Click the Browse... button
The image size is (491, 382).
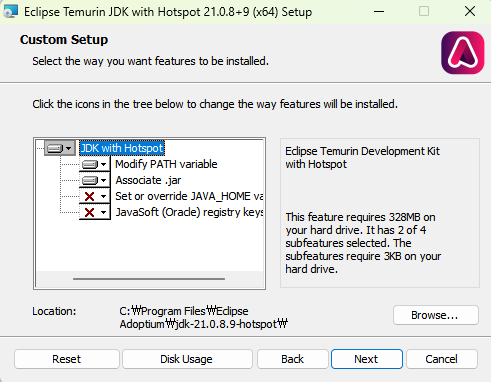pyautogui.click(x=436, y=315)
